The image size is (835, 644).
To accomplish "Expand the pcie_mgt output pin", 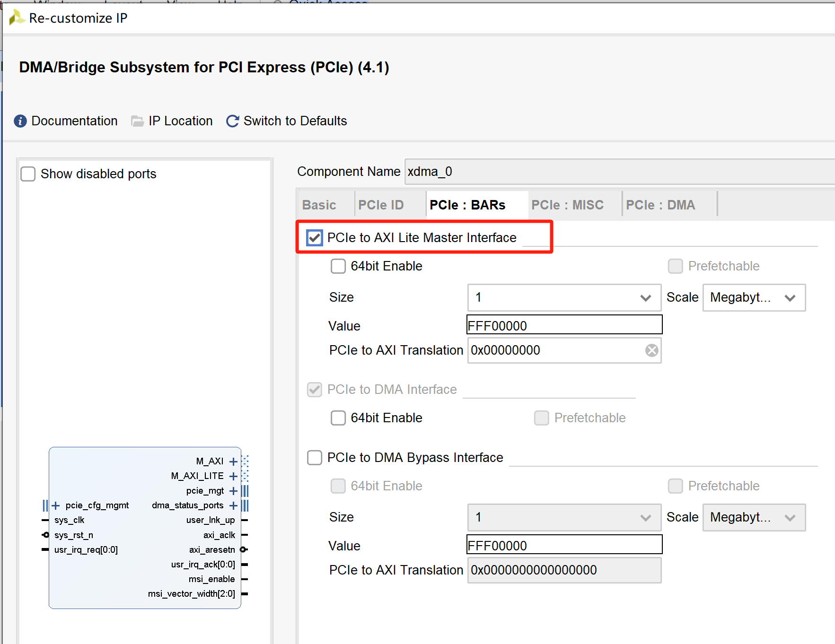I will coord(233,491).
